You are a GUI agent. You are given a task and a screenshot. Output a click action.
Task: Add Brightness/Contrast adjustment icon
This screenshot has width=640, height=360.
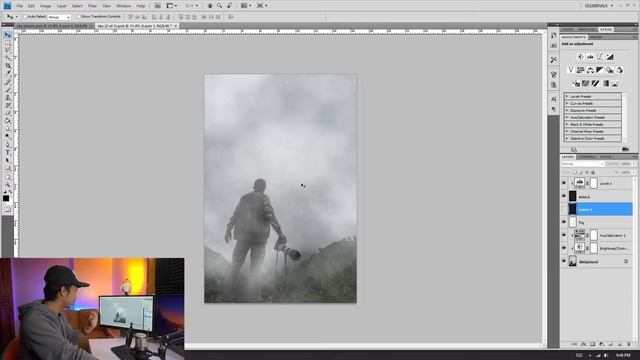(580, 57)
